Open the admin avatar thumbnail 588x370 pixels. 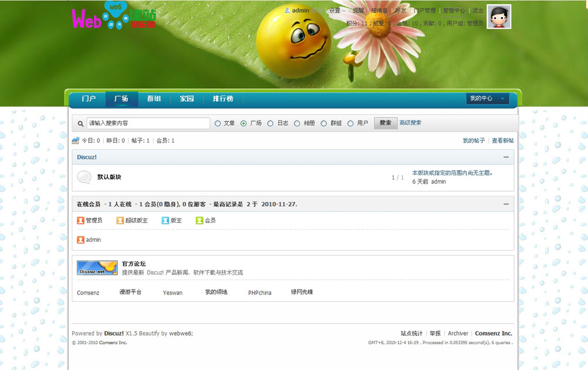coord(499,16)
